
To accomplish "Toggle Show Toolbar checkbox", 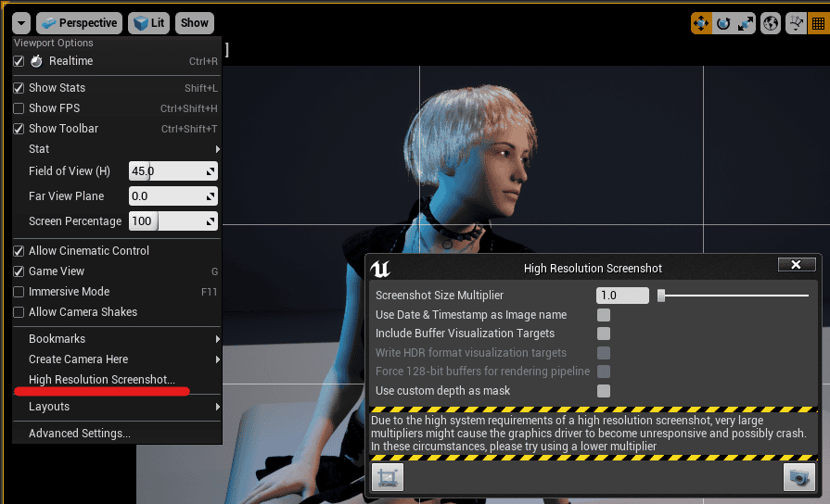I will pos(19,129).
